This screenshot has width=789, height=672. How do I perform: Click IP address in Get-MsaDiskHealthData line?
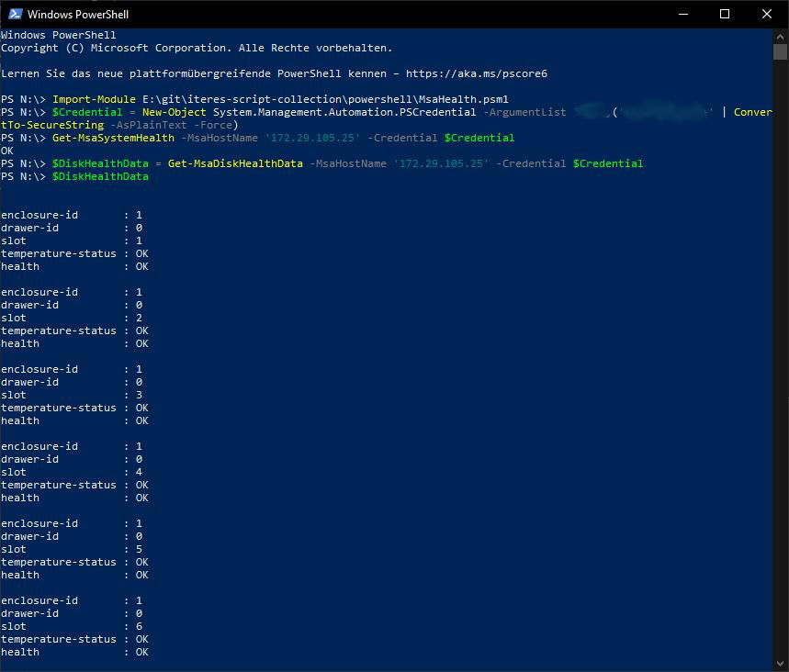click(441, 163)
